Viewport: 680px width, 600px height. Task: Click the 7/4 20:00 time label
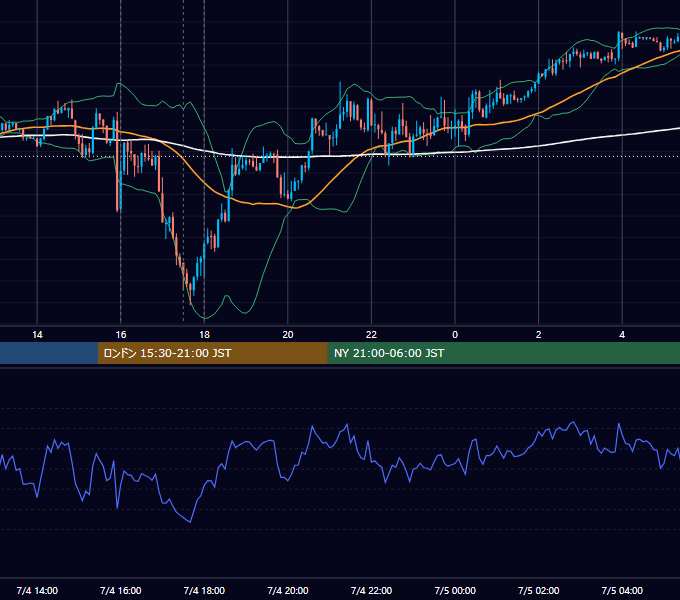point(288,590)
